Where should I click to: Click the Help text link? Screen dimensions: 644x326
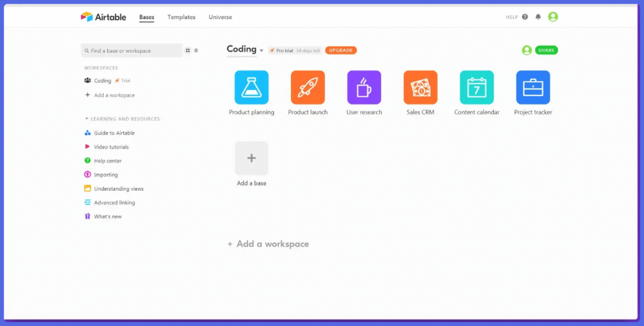pyautogui.click(x=512, y=17)
